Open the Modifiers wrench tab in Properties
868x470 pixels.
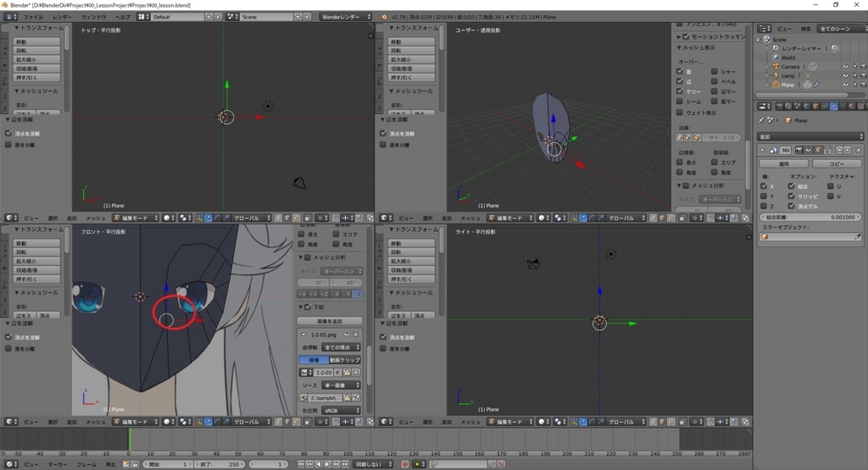click(834, 106)
